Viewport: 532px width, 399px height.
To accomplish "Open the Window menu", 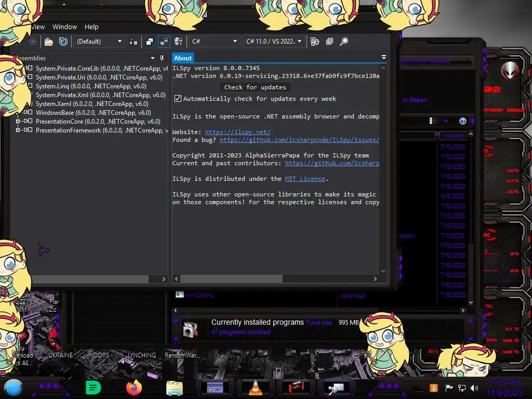I will coord(64,27).
